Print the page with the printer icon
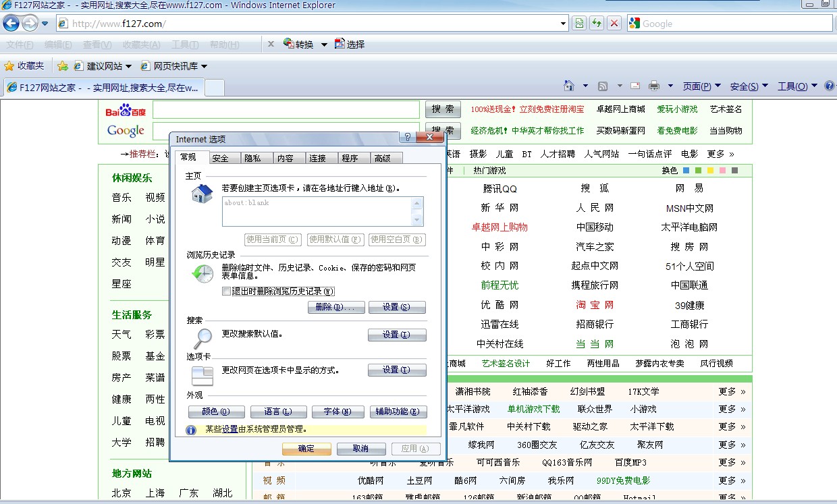The image size is (837, 504). pyautogui.click(x=654, y=86)
